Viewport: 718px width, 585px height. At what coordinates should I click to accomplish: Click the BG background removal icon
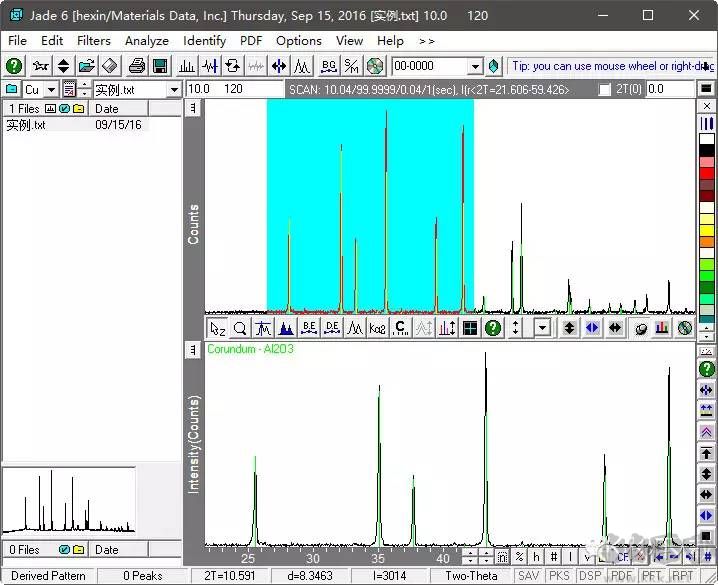[x=329, y=66]
